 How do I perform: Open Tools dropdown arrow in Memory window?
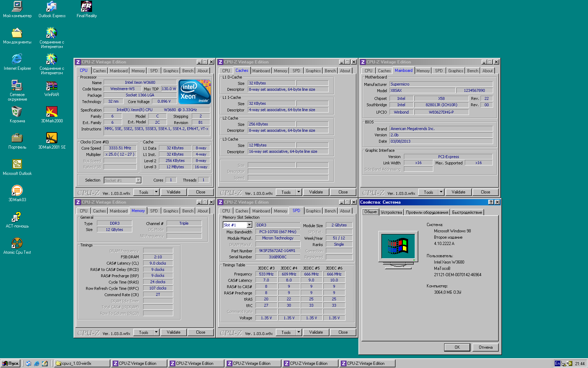click(x=156, y=332)
